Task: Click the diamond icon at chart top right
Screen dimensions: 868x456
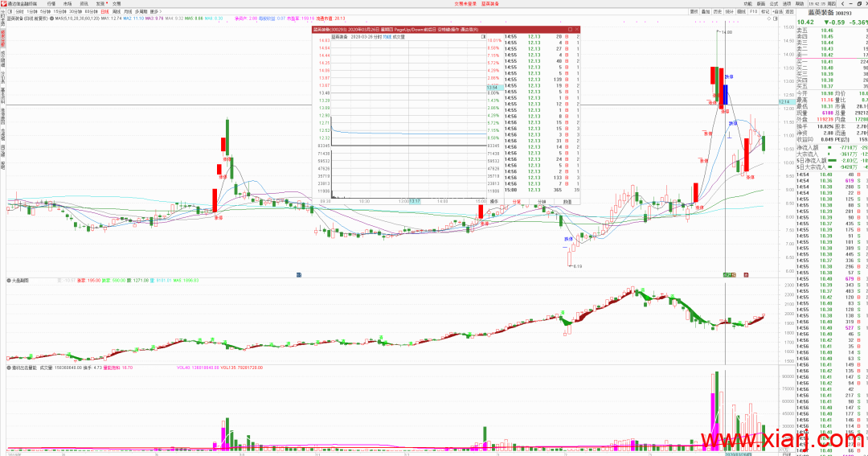Action: pos(769,18)
